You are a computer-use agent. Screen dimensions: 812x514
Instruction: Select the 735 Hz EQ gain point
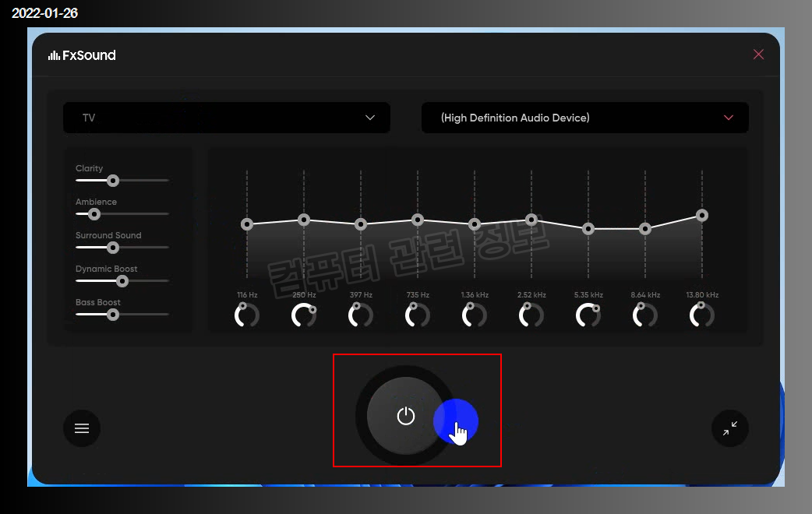tap(418, 220)
